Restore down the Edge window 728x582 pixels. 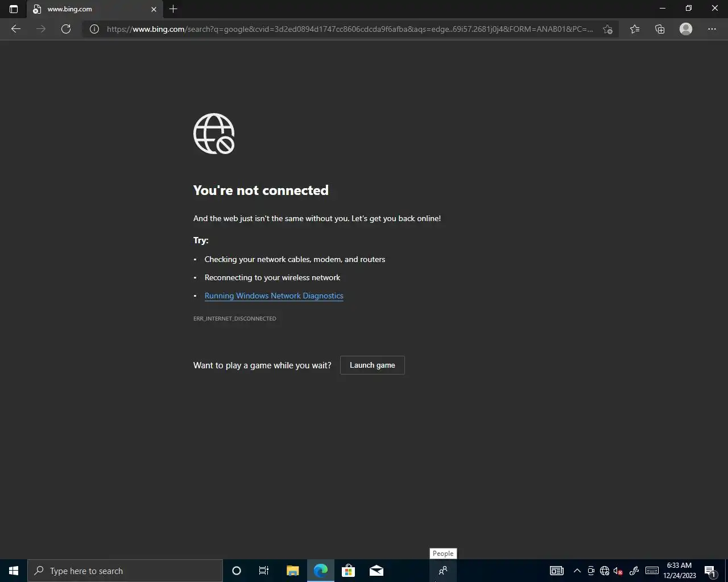coord(689,9)
